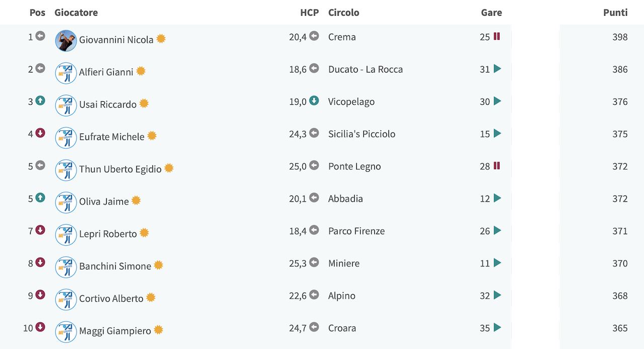Image resolution: width=644 pixels, height=349 pixels.
Task: Sort by the Punti column header
Action: click(x=615, y=13)
